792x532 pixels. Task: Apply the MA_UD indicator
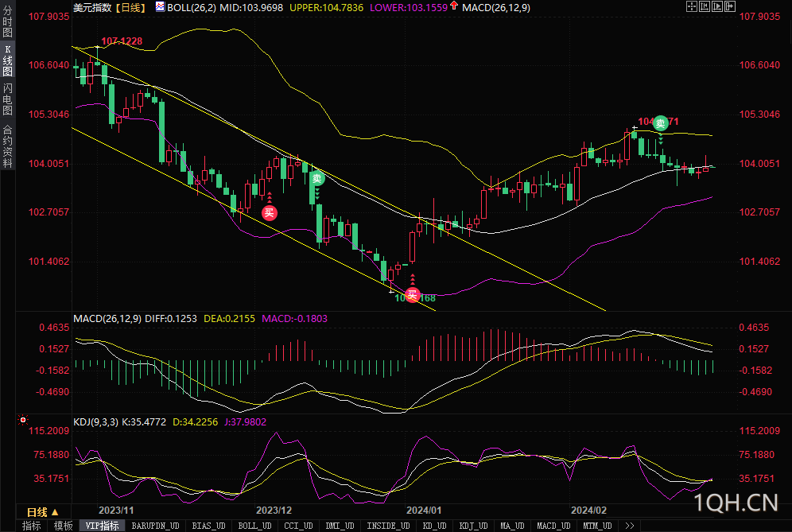(512, 526)
